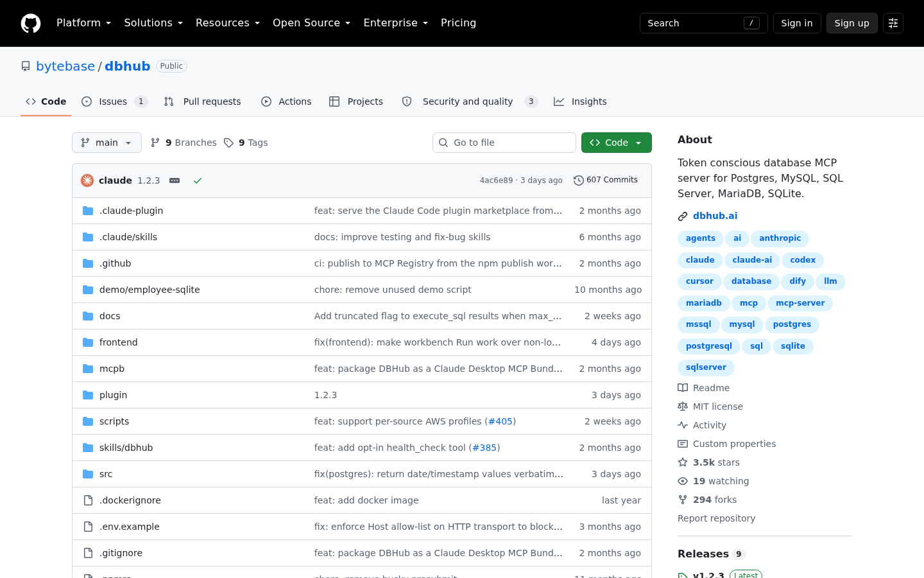This screenshot has width=924, height=578.
Task: Click the tag icon next to 9 Tags
Action: 228,143
